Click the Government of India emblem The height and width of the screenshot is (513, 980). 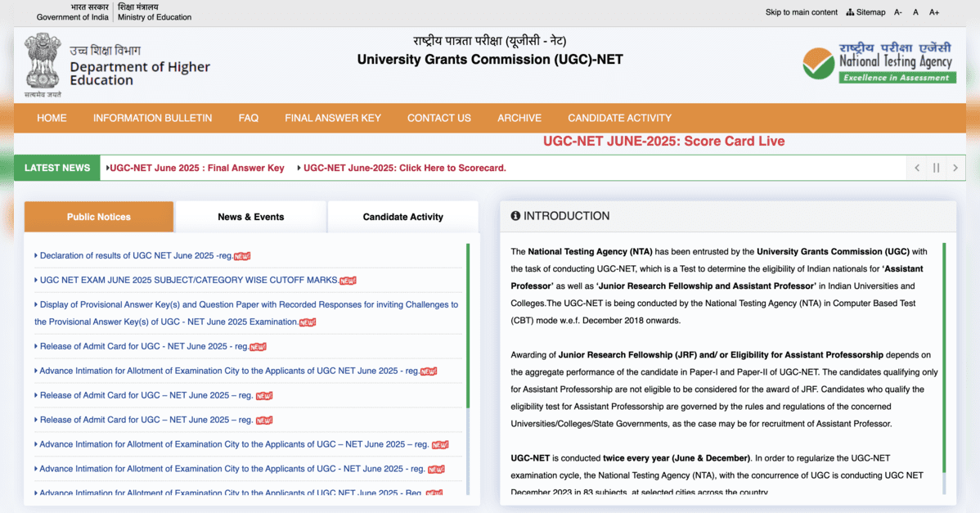tap(43, 62)
